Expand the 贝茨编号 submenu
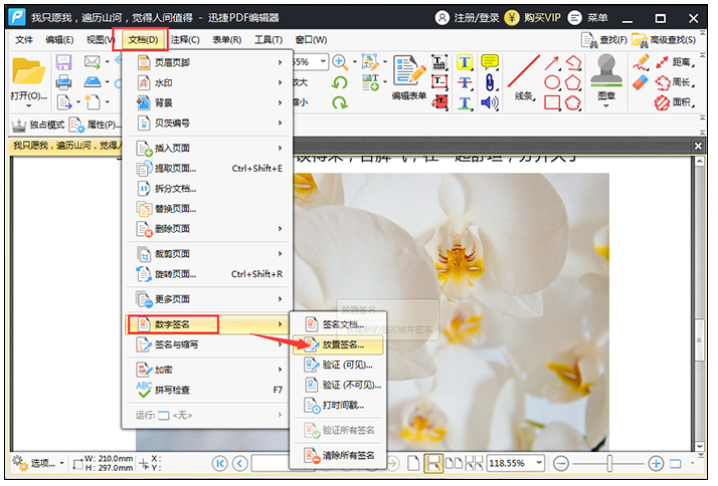Viewport: 718px width, 486px height. point(207,123)
